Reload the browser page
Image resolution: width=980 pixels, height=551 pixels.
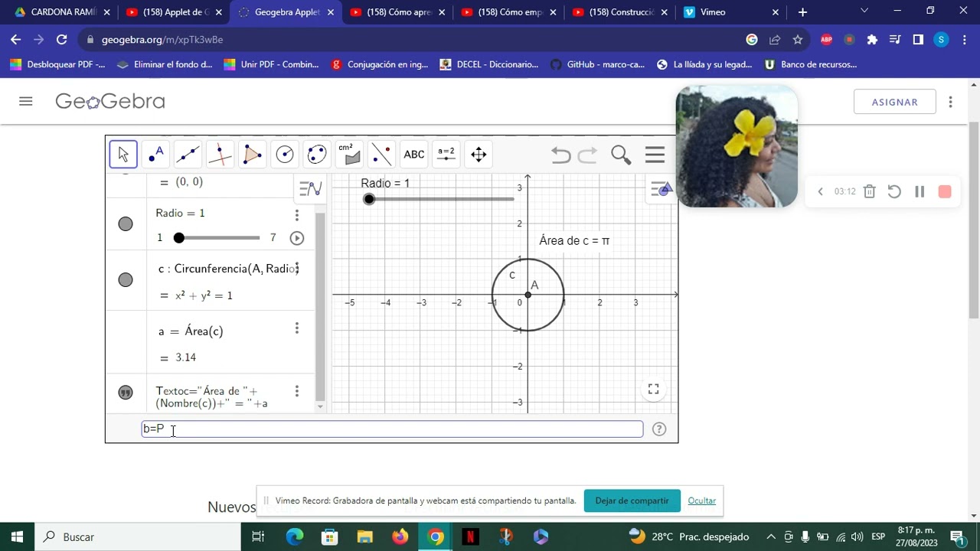click(62, 40)
